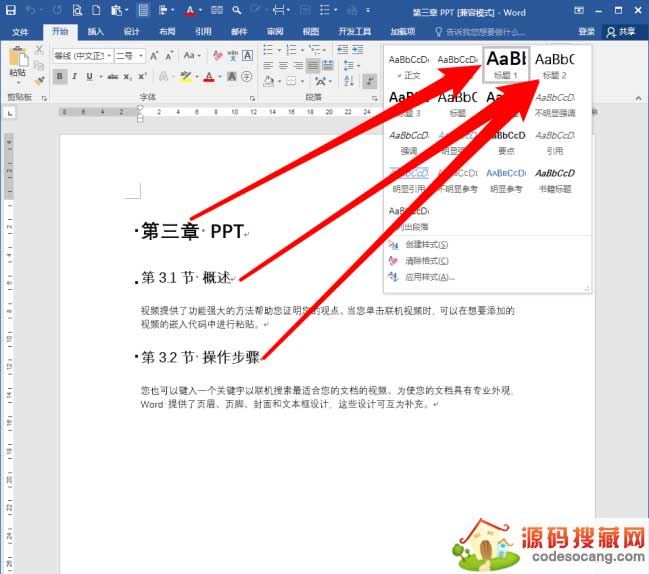649x574 pixels.
Task: Apply strikethrough (abc) formatting
Action: [x=114, y=77]
